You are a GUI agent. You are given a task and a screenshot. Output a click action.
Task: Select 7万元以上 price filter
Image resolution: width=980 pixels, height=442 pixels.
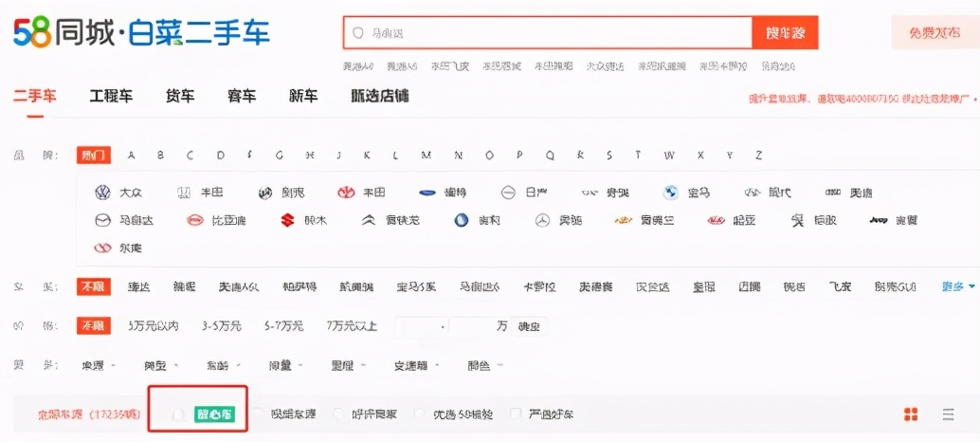[352, 325]
